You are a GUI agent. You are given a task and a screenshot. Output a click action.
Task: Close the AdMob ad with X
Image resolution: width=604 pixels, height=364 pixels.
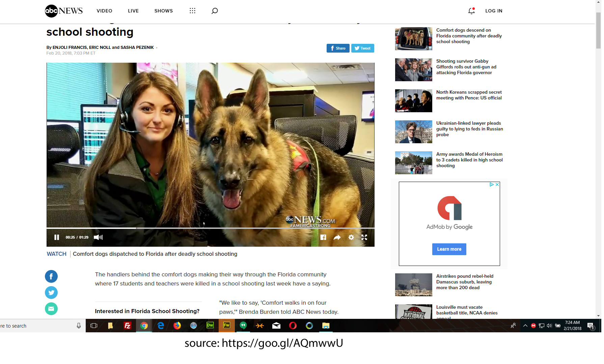coord(497,185)
